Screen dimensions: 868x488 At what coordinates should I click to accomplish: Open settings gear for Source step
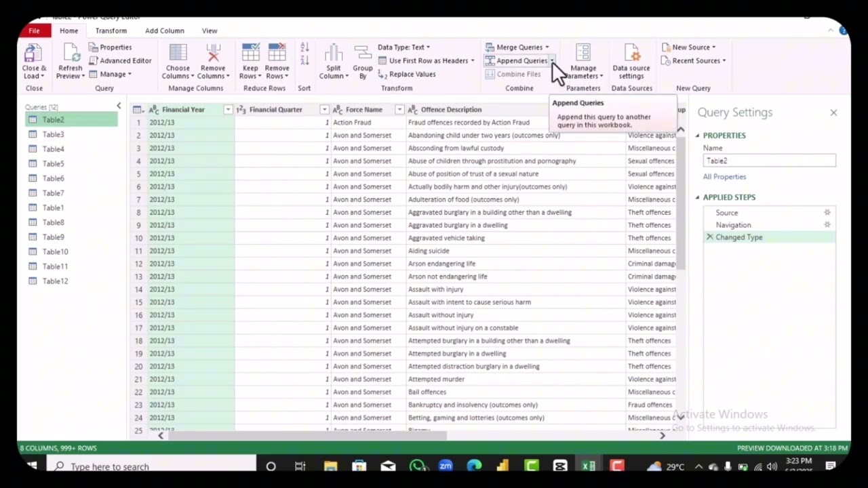827,212
